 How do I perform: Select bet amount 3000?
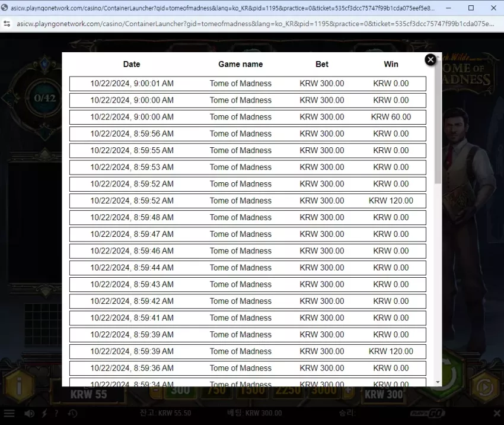(x=324, y=391)
